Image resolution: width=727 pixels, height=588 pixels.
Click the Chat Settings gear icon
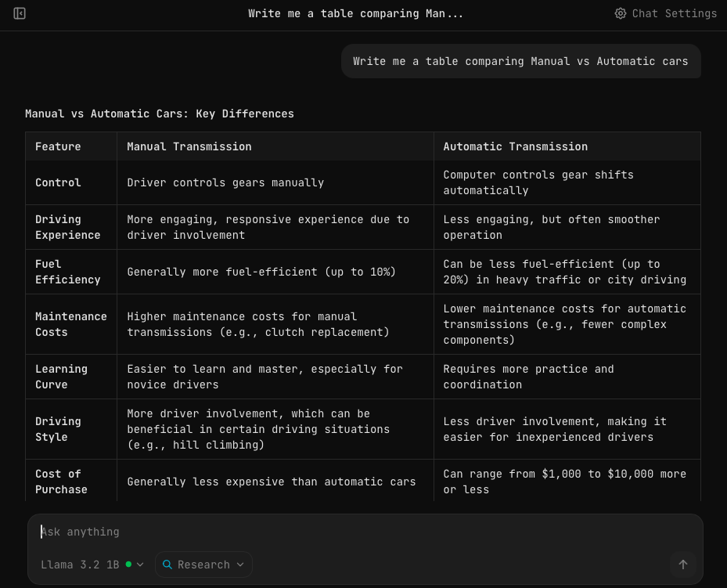pyautogui.click(x=620, y=13)
